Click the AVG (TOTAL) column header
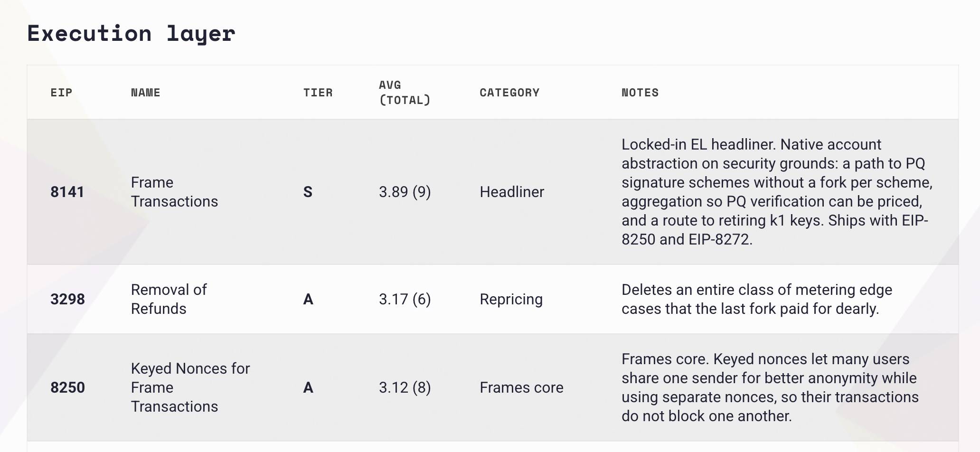This screenshot has height=452, width=980. point(405,93)
